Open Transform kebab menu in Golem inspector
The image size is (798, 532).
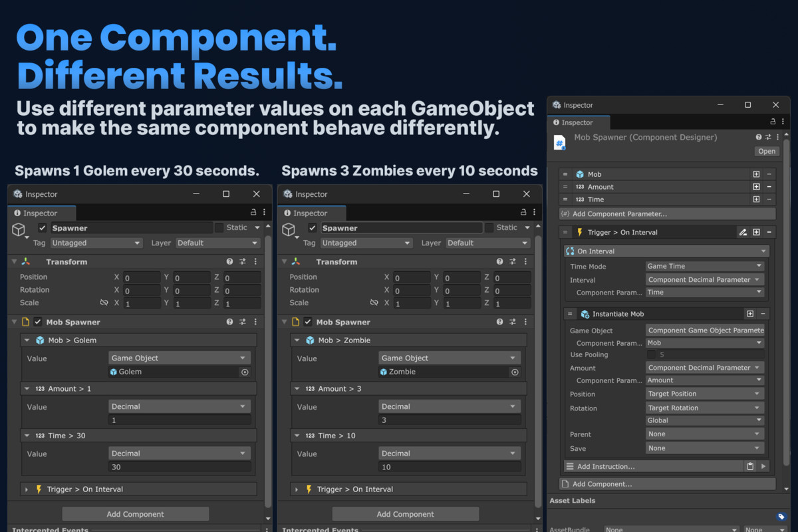254,262
